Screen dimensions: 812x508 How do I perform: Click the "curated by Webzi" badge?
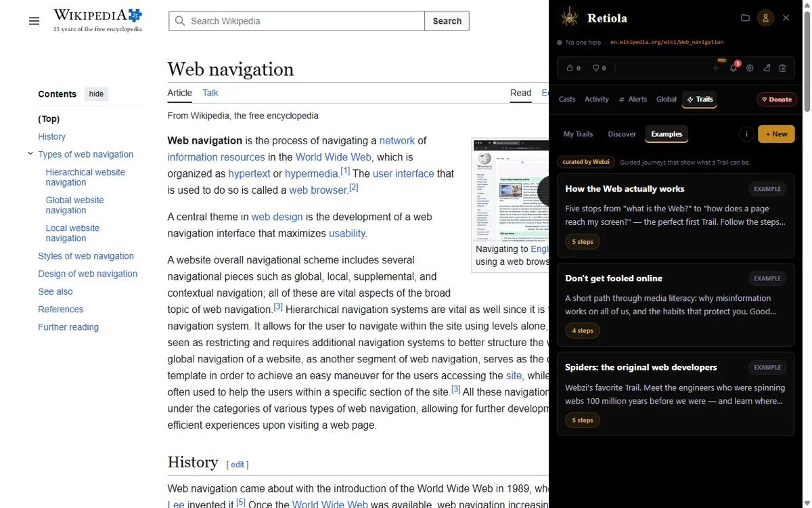point(585,162)
